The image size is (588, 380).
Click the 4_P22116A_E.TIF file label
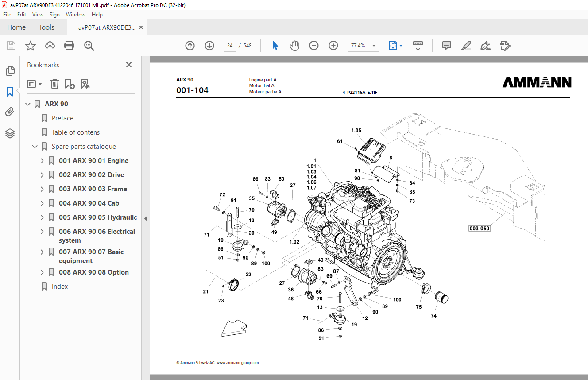click(360, 93)
